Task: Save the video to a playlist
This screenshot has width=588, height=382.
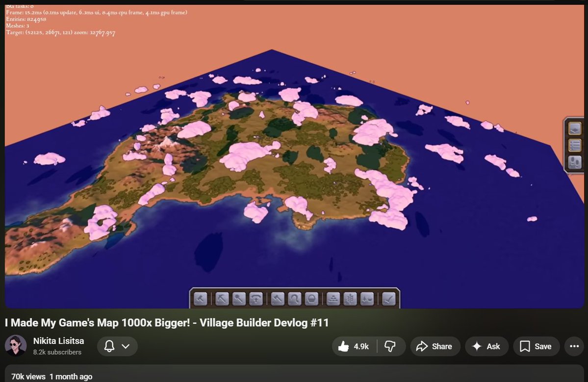Action: click(x=536, y=346)
